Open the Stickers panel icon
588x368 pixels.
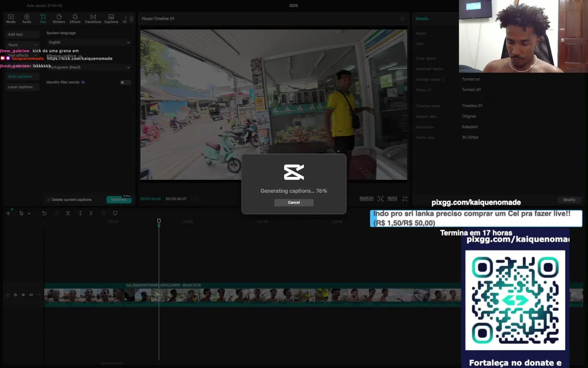pos(59,19)
